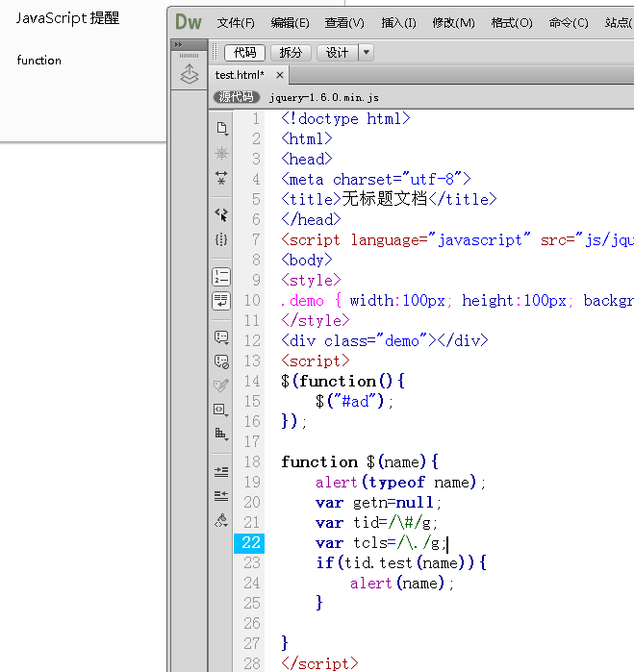Open the Recent Snippets menu icon
This screenshot has width=634, height=672.
221,410
